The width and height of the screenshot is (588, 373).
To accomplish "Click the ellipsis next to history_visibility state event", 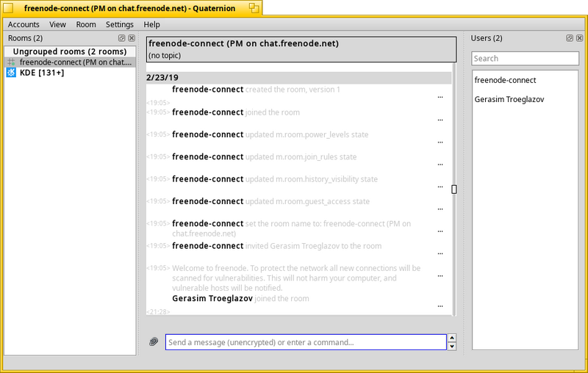I will click(440, 186).
